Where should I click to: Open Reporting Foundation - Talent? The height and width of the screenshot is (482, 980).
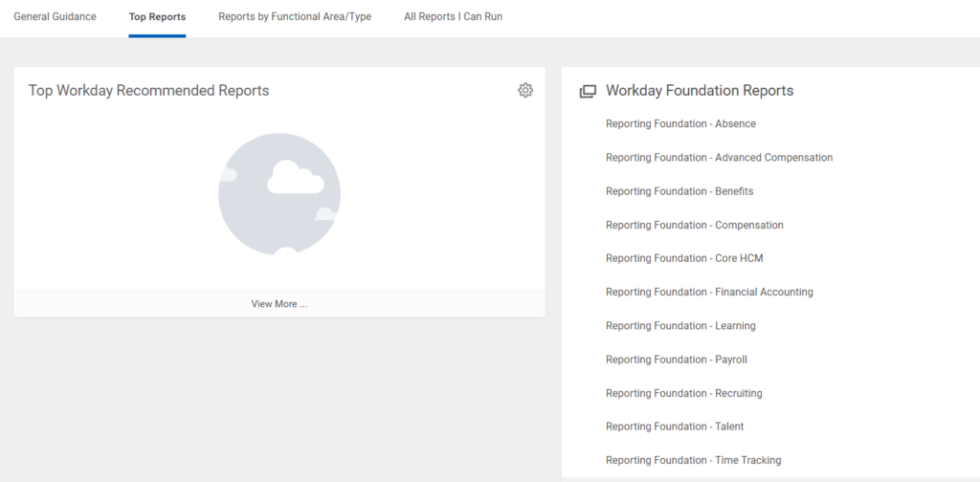pos(675,427)
